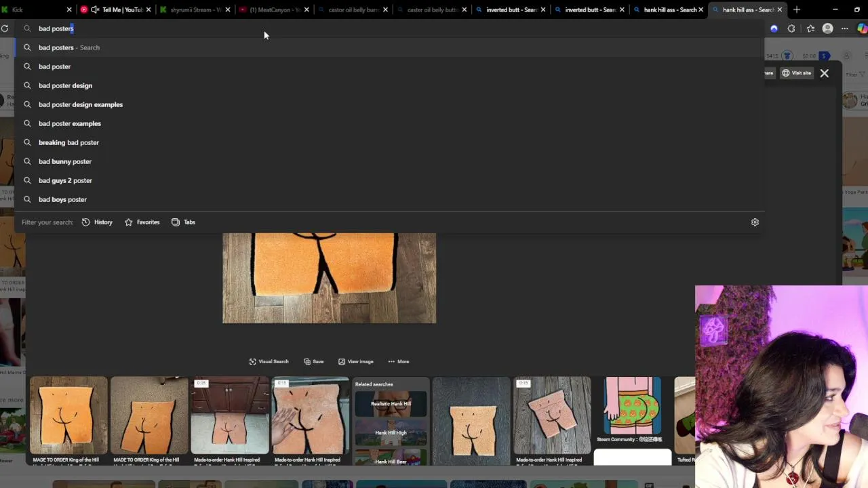Filter suggestions by History
The height and width of the screenshot is (488, 868).
click(97, 222)
